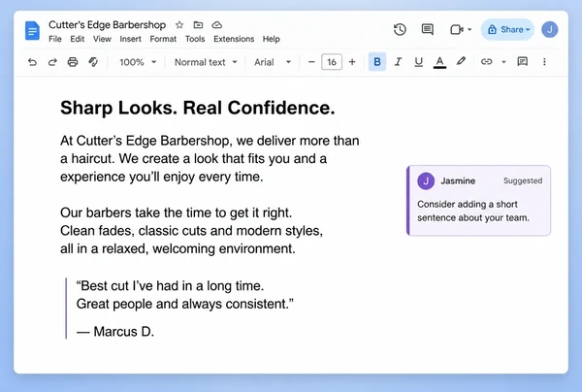
Task: Open the Google Docs home icon
Action: 32,30
